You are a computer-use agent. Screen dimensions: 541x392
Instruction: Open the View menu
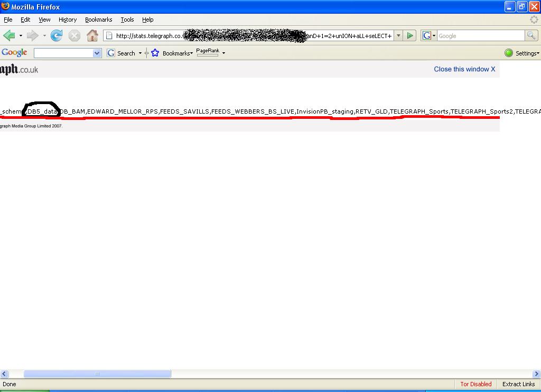[44, 20]
